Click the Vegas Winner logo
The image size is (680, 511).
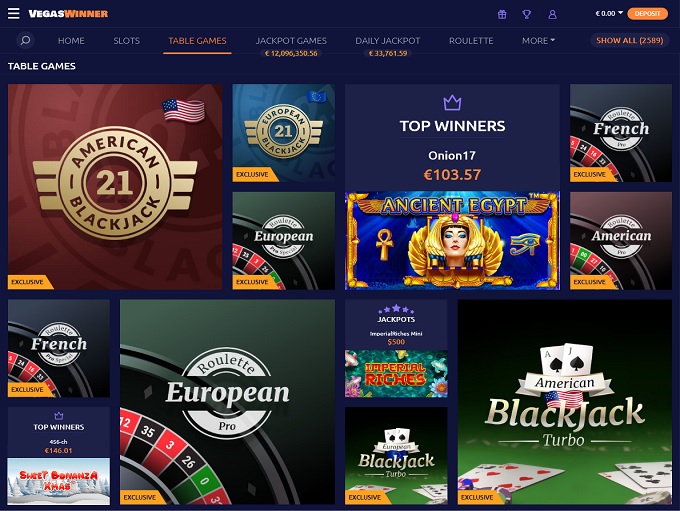(x=68, y=13)
